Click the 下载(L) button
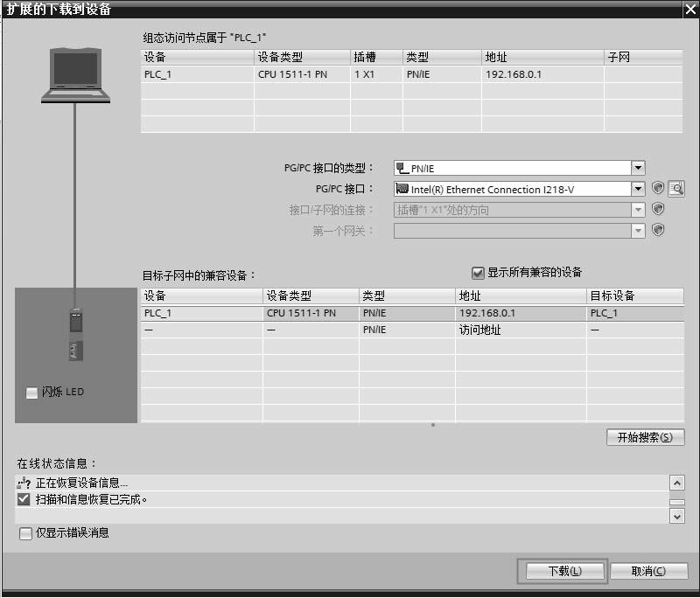 564,571
